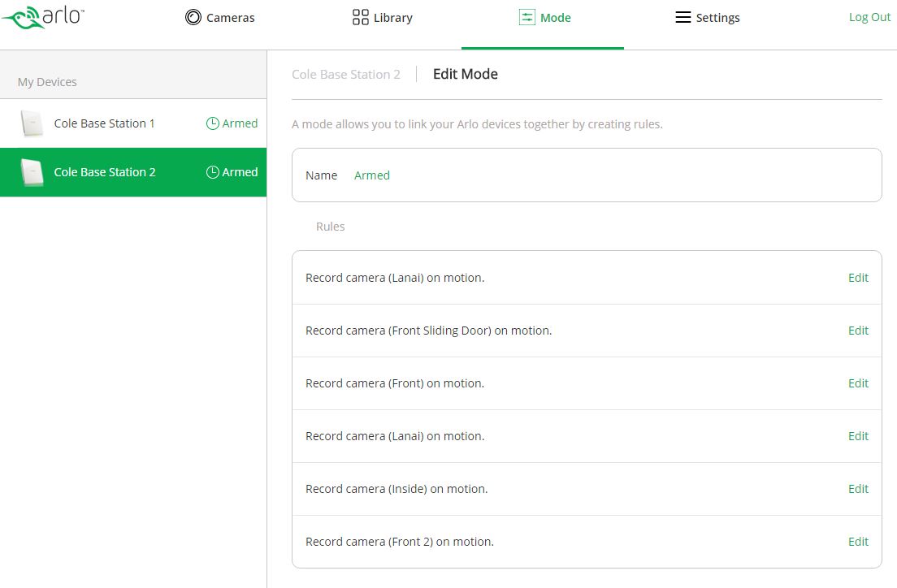897x588 pixels.
Task: Click clock icon beside Cole Base Station 1
Action: coord(212,123)
